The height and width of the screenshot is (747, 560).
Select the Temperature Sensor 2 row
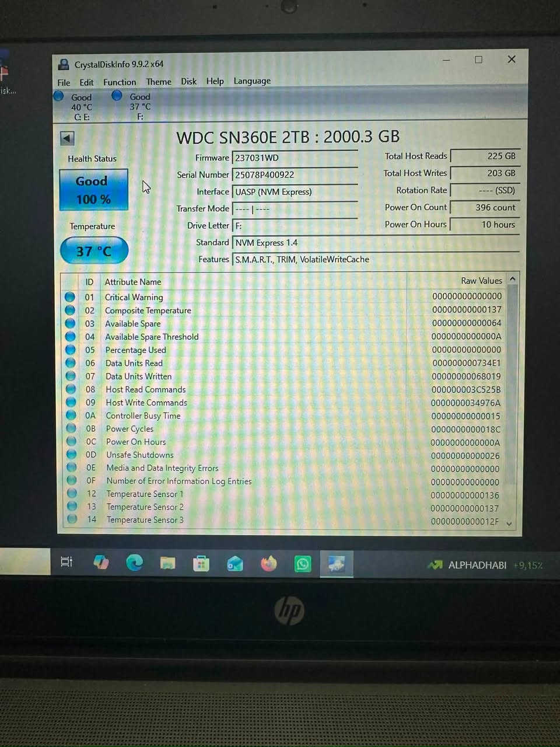(283, 507)
